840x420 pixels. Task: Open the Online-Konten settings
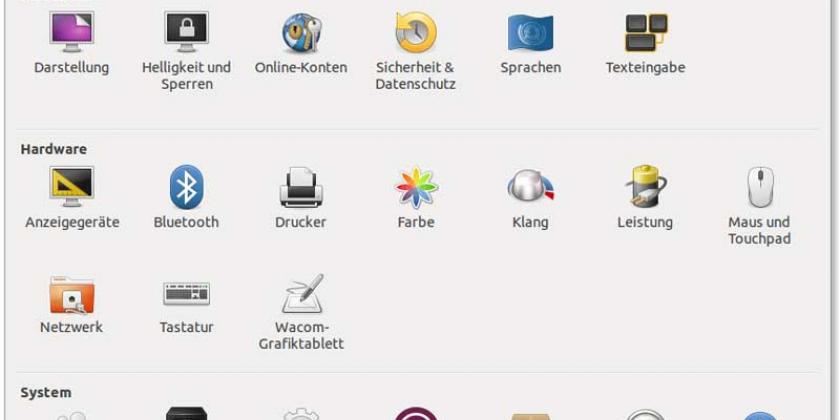(301, 33)
